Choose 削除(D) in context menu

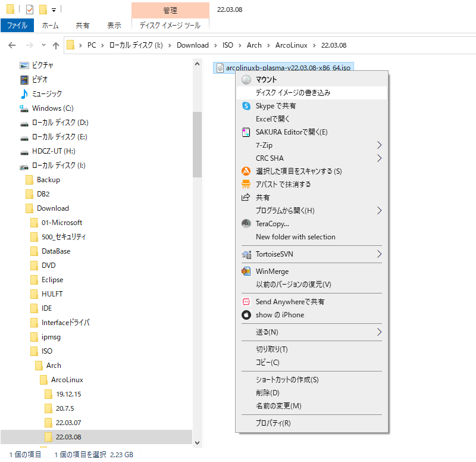pyautogui.click(x=311, y=393)
